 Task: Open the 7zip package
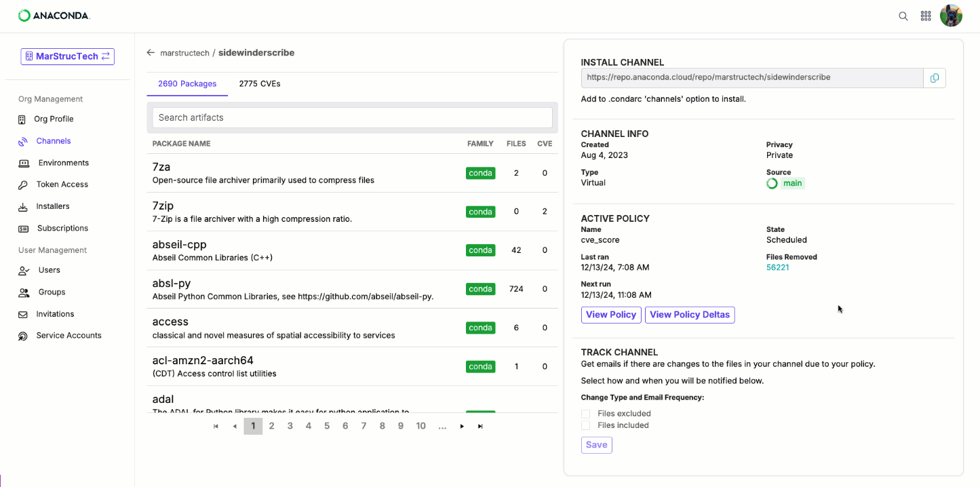click(x=163, y=206)
